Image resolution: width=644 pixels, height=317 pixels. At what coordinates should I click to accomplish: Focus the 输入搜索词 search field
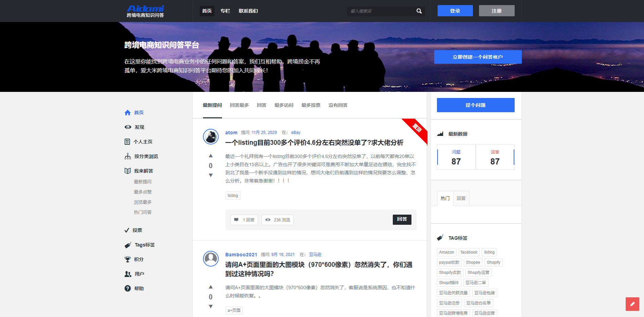click(x=382, y=11)
